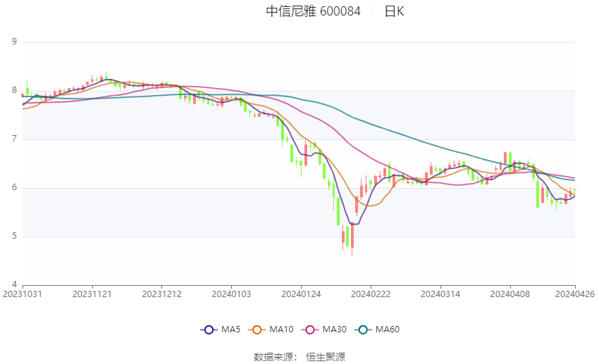
Task: Click the chart title 中信尼雅 600084
Action: coord(313,11)
